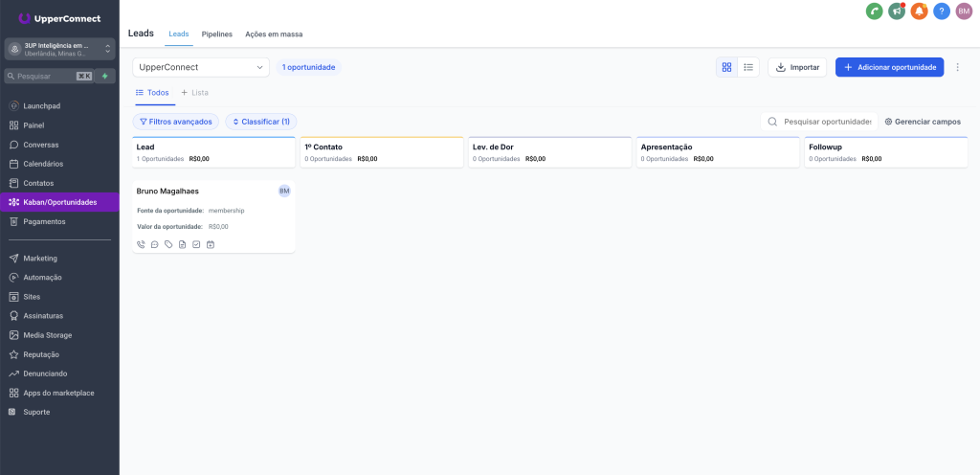Image resolution: width=980 pixels, height=475 pixels.
Task: Open the Ações em massa tab
Action: coord(274,34)
